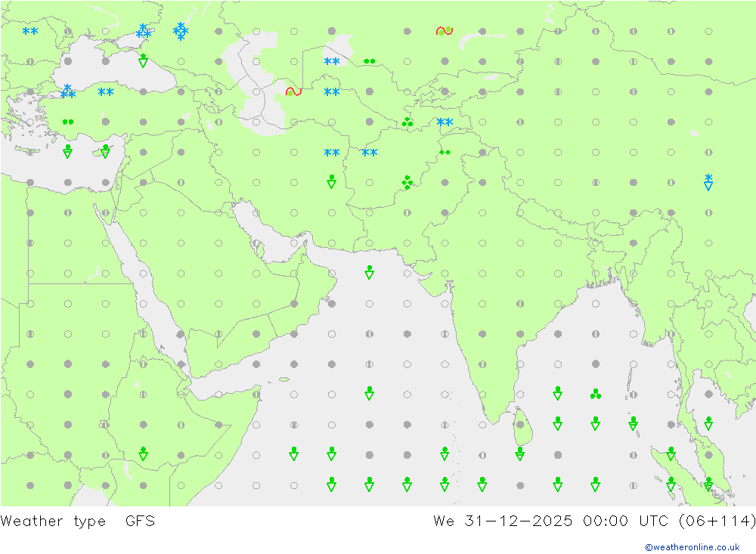The height and width of the screenshot is (554, 756).
Task: Pick the red fog symbol beside the Caspian Sea
Action: 293,91
